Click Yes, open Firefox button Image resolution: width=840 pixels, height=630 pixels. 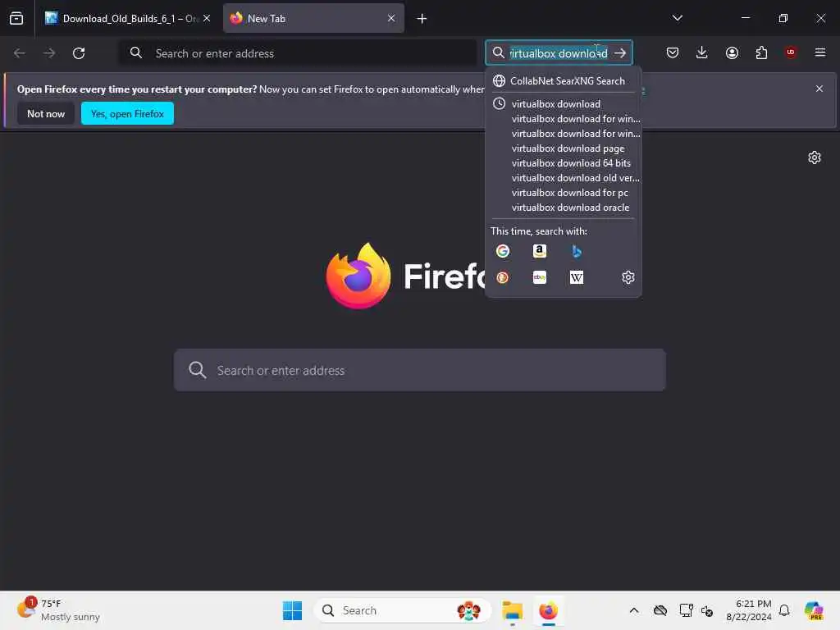(127, 113)
